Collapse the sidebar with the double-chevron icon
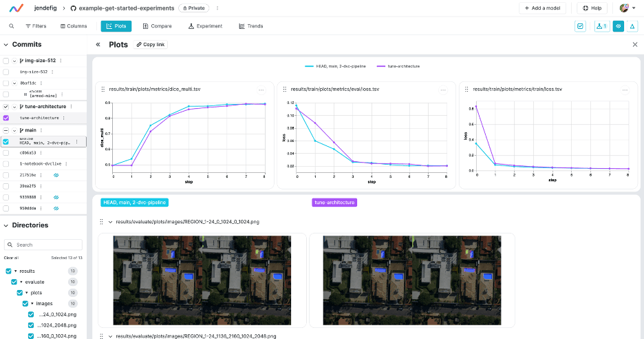The image size is (644, 339). (98, 45)
